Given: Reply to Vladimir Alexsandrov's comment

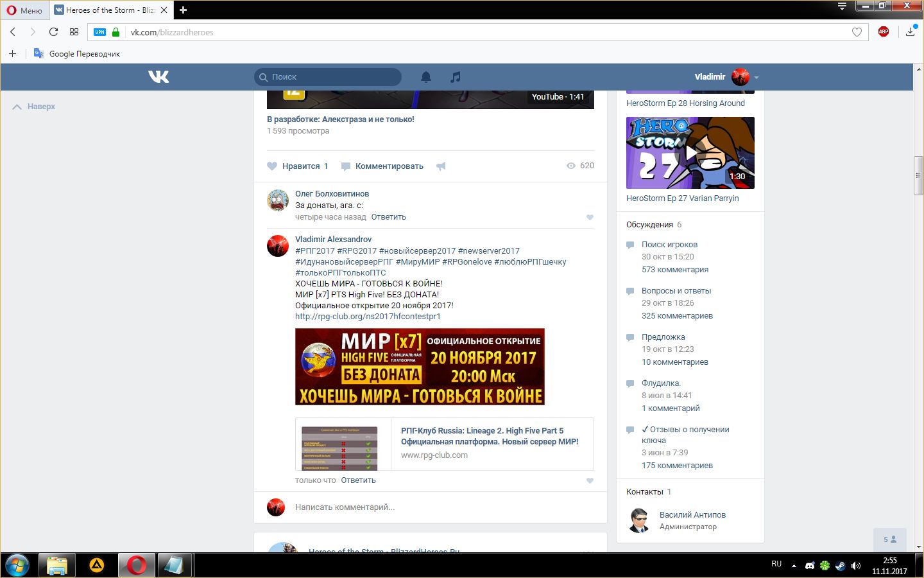Looking at the screenshot, I should 358,480.
